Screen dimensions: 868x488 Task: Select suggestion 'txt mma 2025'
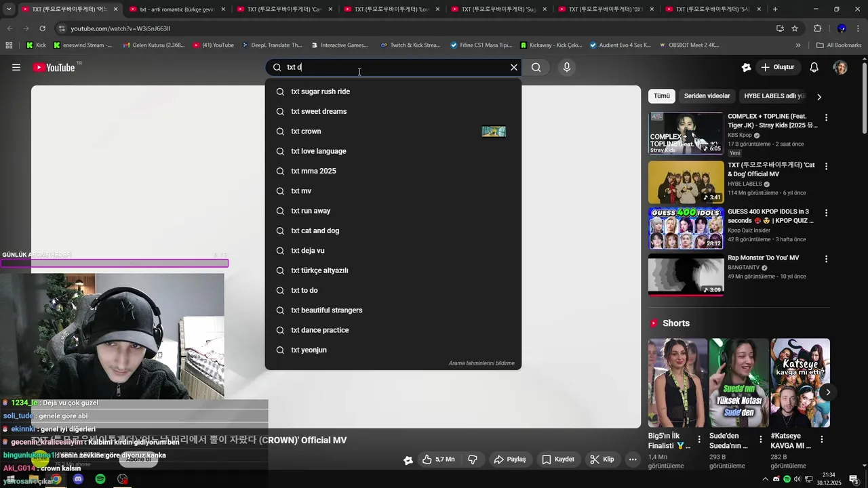(393, 171)
